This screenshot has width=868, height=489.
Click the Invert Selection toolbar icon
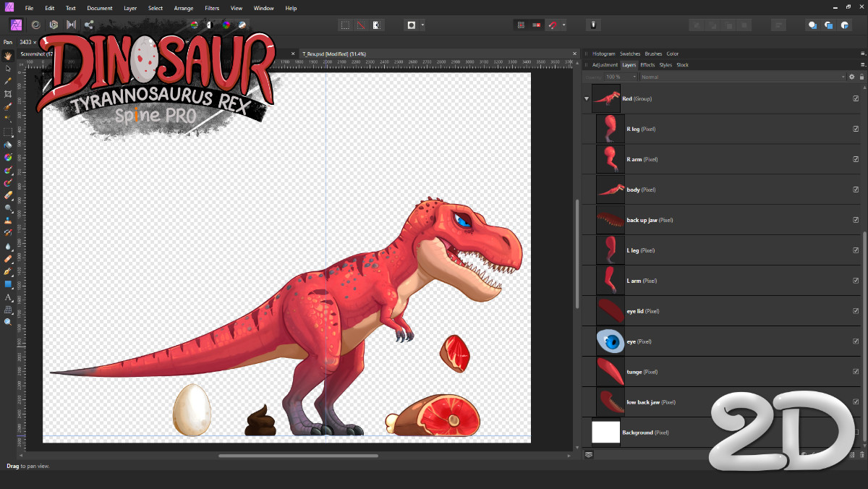click(x=377, y=25)
